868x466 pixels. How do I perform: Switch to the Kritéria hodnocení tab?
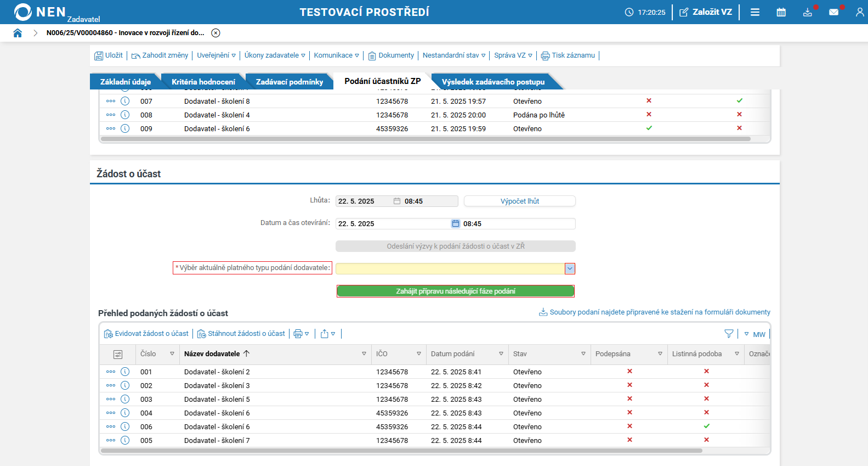(x=203, y=82)
